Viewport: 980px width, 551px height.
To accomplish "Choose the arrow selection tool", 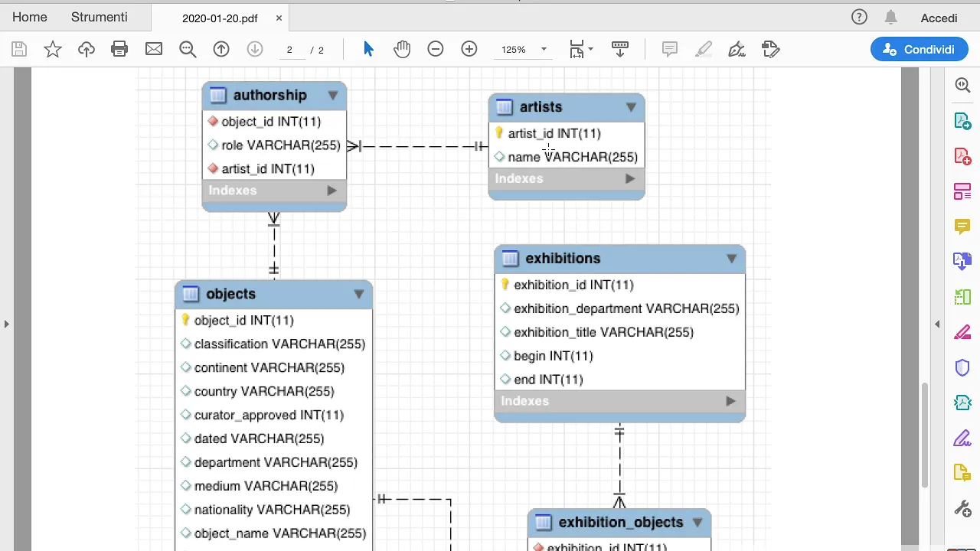I will (x=368, y=50).
